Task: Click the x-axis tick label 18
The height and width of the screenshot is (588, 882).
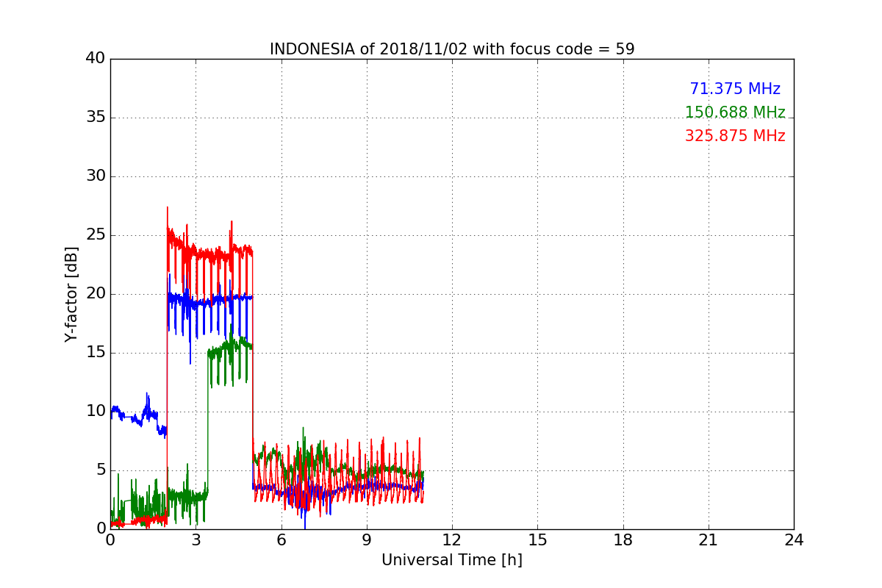Action: click(623, 540)
